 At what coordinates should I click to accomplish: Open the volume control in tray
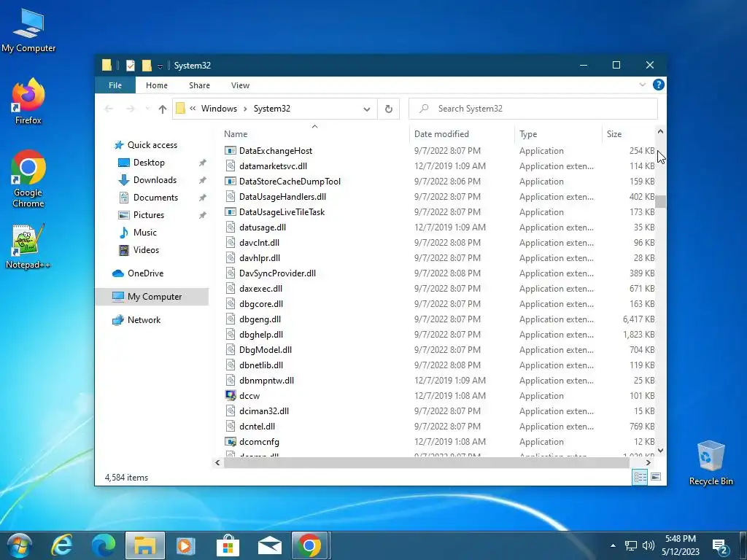pos(648,545)
